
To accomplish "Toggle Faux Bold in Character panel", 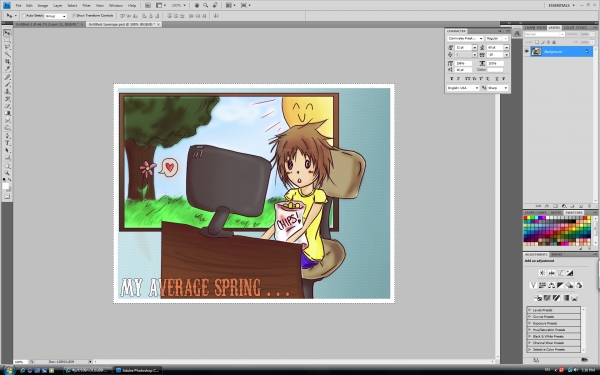I will [452, 78].
